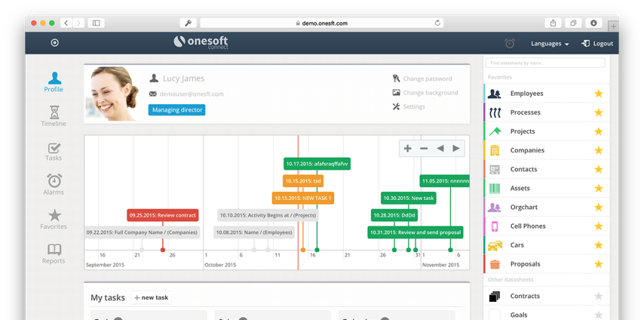Screen dimensions: 644x320
Task: Open the Timeline hourglass icon in sidebar
Action: click(54, 112)
